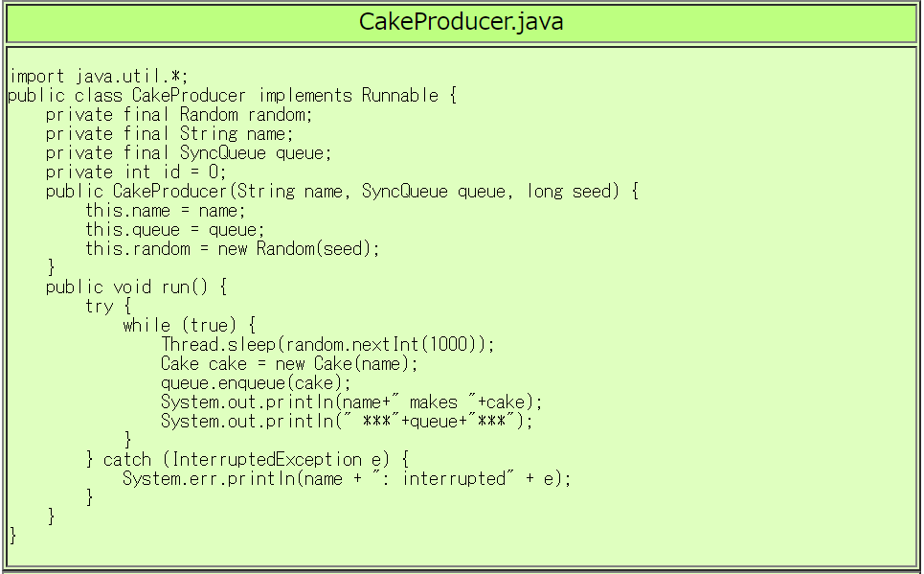924x574 pixels.
Task: Click the public void run() method signature
Action: [136, 287]
